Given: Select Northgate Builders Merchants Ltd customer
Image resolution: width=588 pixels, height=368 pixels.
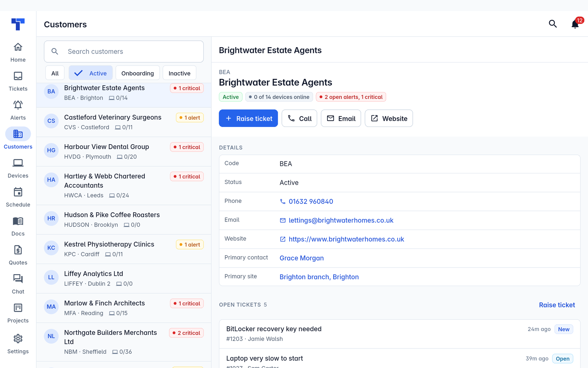Looking at the screenshot, I should pyautogui.click(x=124, y=342).
